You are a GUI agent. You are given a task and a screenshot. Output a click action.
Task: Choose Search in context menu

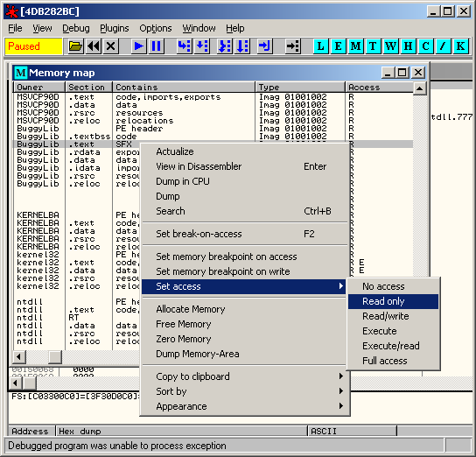(244, 211)
